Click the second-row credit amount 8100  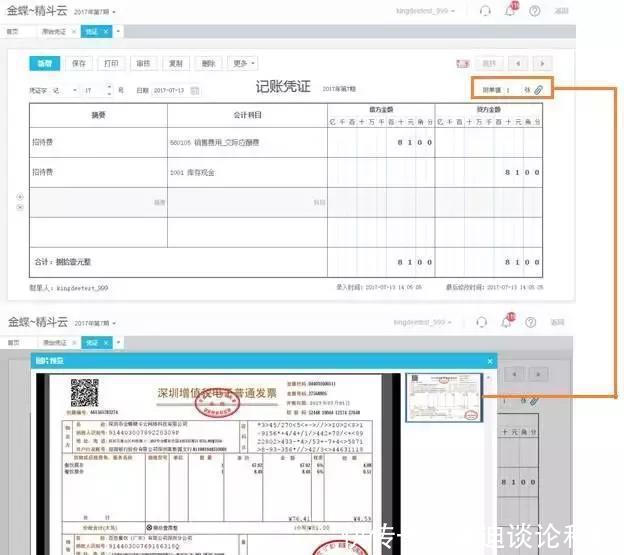tap(523, 172)
